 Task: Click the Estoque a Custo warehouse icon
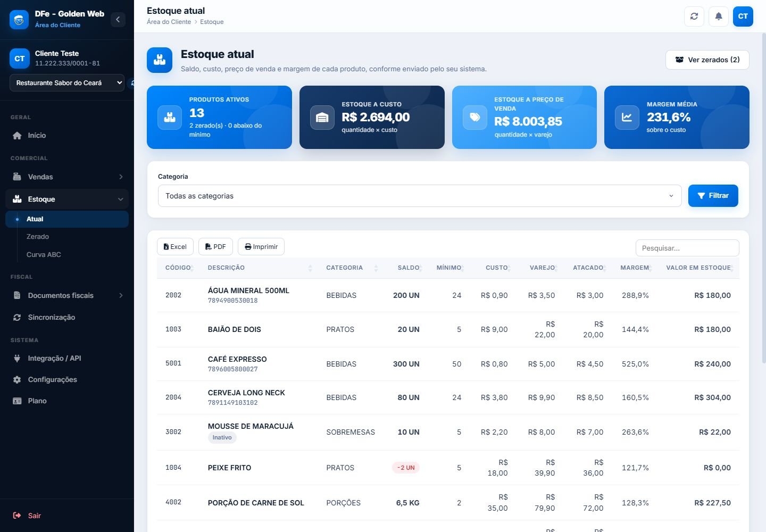322,118
